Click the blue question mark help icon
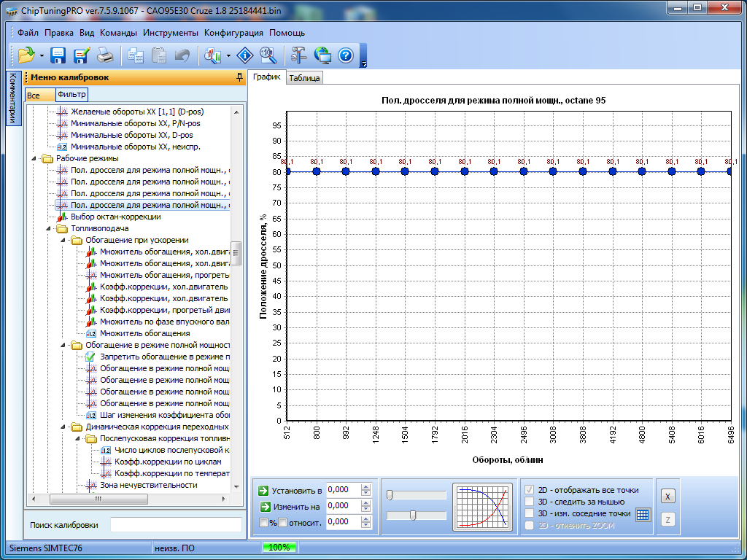The height and width of the screenshot is (560, 747). click(x=346, y=55)
